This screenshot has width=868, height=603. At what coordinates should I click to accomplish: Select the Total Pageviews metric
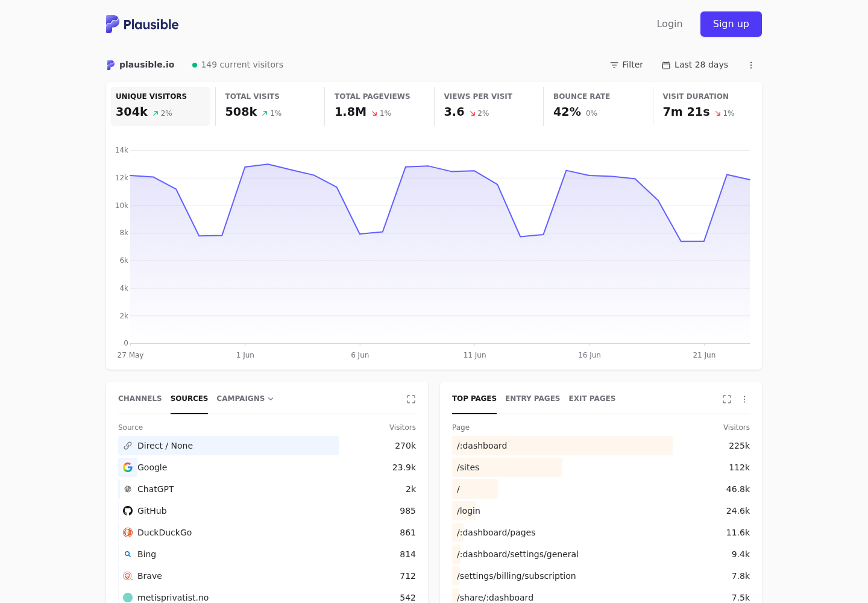pos(379,106)
